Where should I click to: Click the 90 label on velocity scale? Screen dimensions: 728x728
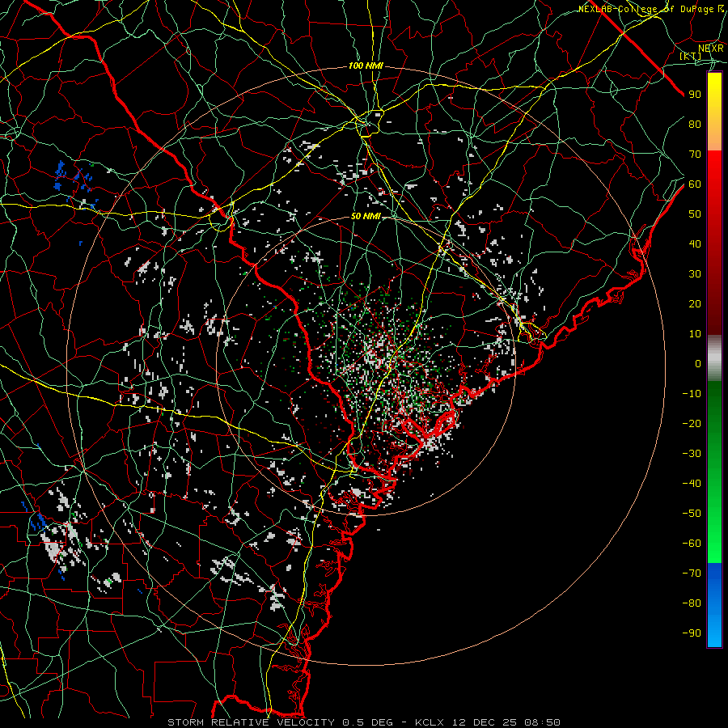tap(695, 95)
